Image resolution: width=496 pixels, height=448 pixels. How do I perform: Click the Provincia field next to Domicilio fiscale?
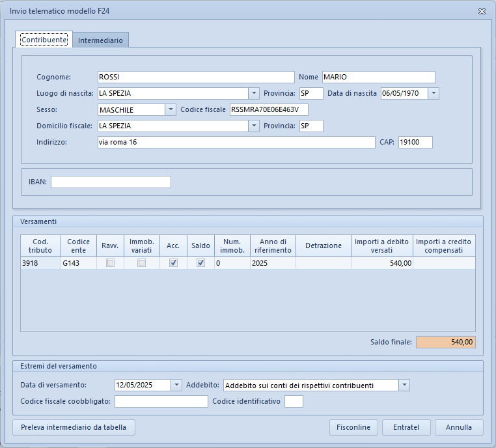pyautogui.click(x=311, y=126)
